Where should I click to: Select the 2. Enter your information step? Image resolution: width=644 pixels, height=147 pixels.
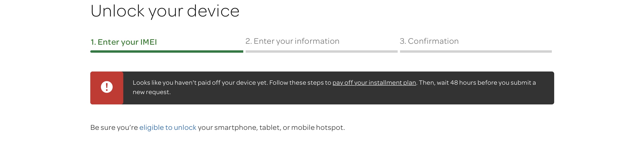292,41
